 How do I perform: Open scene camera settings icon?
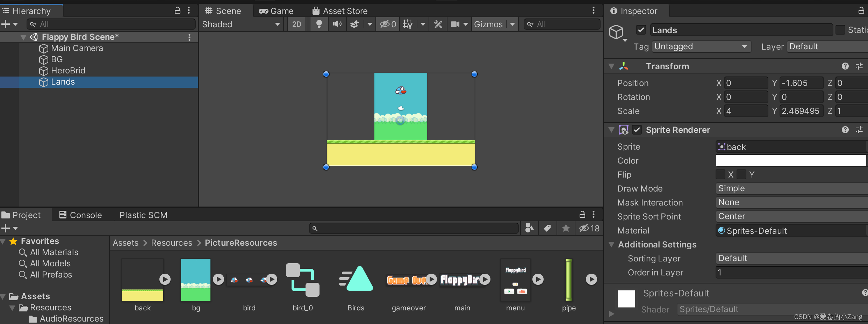tap(455, 24)
